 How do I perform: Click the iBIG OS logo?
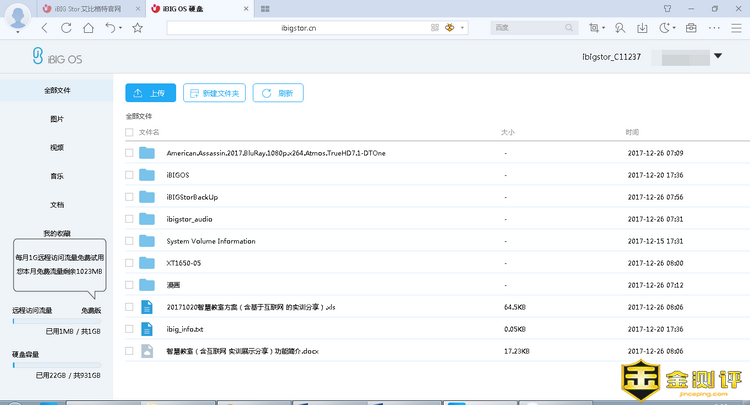pos(57,58)
